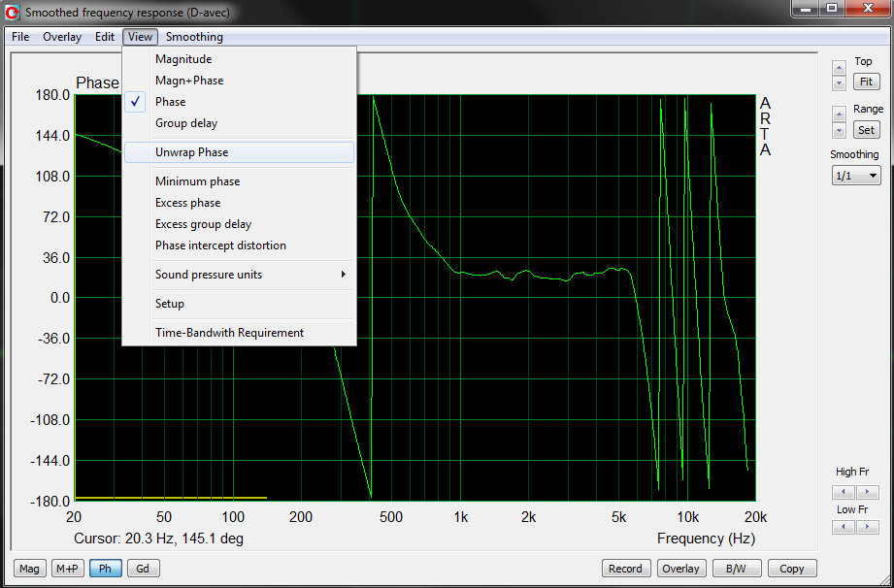The image size is (894, 588).
Task: Select the checked Phase menu option
Action: [240, 102]
